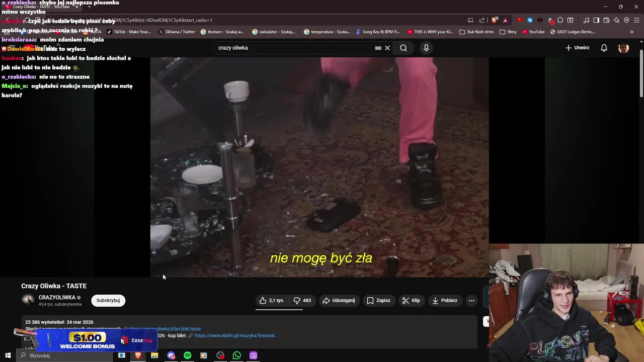The width and height of the screenshot is (644, 362).
Task: Like the Crazy Oliwka TASTE video
Action: coord(272,301)
